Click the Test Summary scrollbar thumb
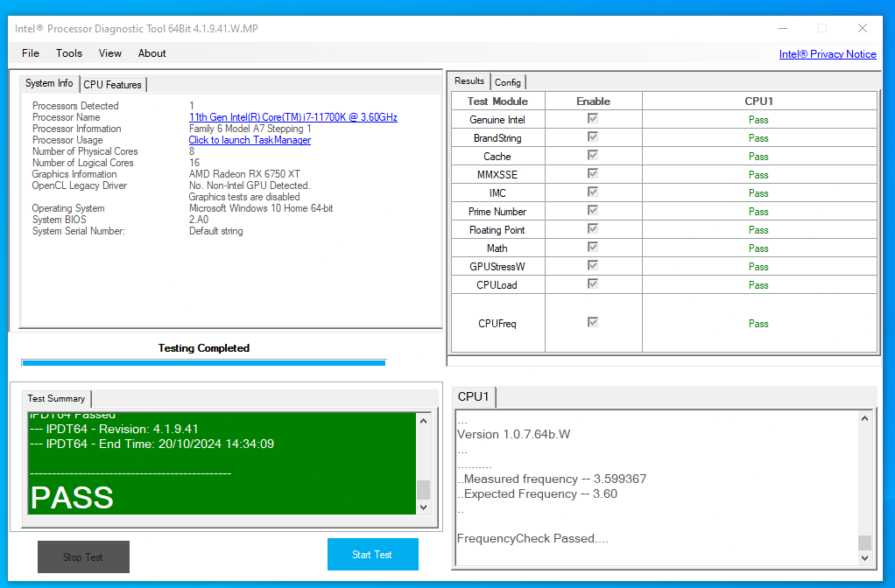Viewport: 895px width, 588px height. click(x=423, y=489)
